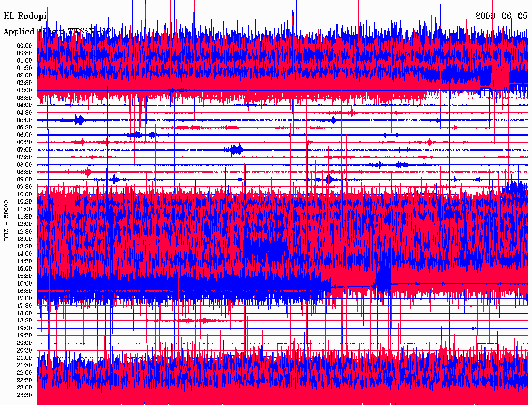Select the 02:00 time label

[x=24, y=76]
